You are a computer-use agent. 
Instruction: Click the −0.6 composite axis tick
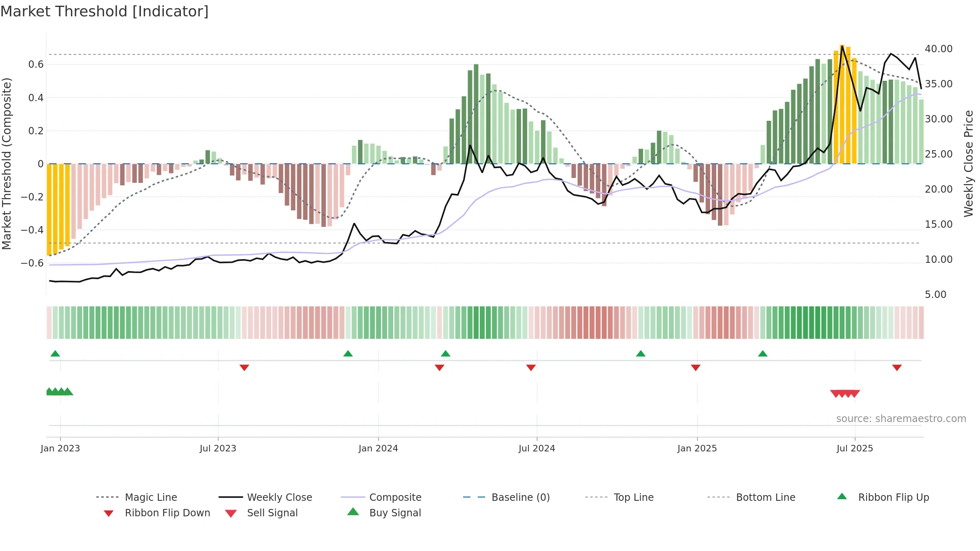pos(32,263)
